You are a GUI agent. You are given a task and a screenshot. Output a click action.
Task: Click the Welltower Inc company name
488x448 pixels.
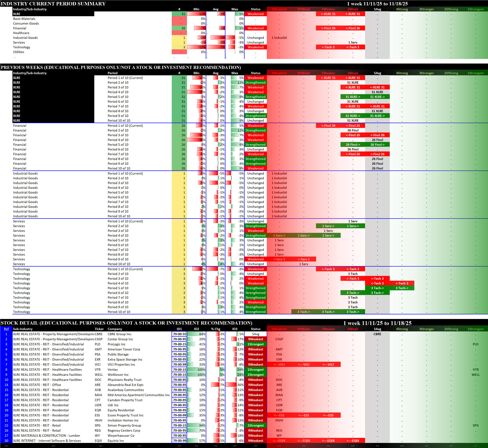tap(118, 375)
